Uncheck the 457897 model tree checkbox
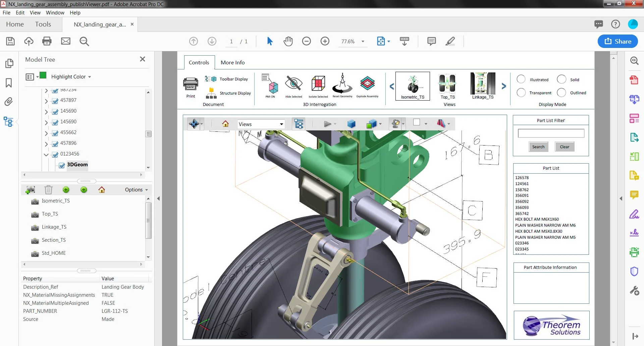Image resolution: width=644 pixels, height=346 pixels. pyautogui.click(x=55, y=101)
